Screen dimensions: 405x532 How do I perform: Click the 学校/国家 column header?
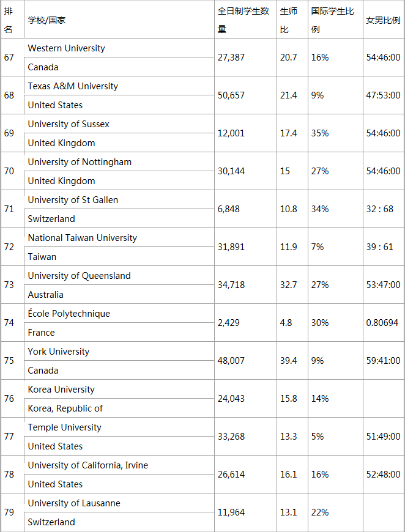point(47,20)
